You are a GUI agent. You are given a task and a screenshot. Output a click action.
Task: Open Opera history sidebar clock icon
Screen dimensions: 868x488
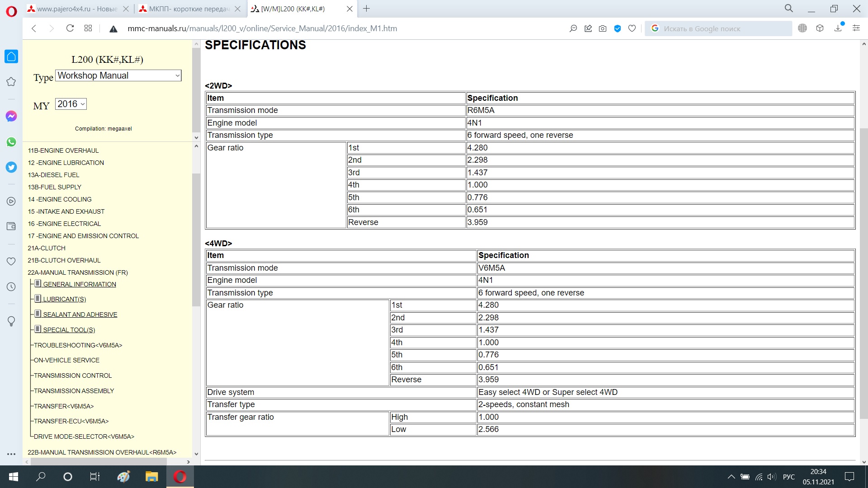click(11, 286)
